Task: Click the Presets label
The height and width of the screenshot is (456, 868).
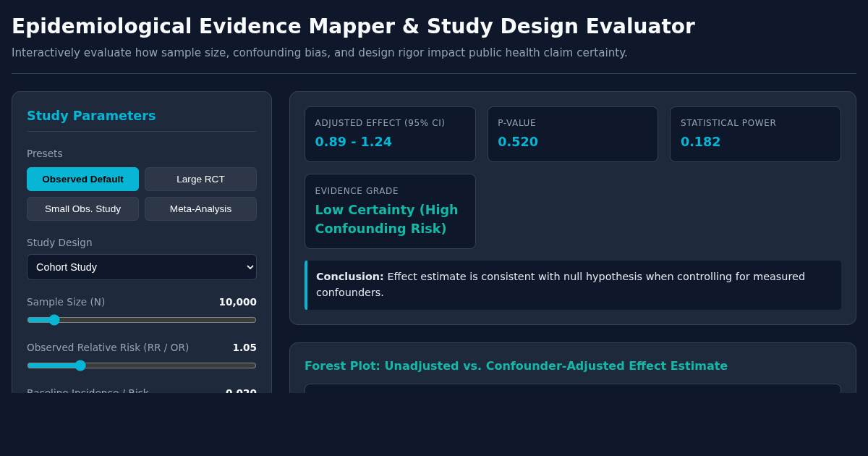Action: 45,153
